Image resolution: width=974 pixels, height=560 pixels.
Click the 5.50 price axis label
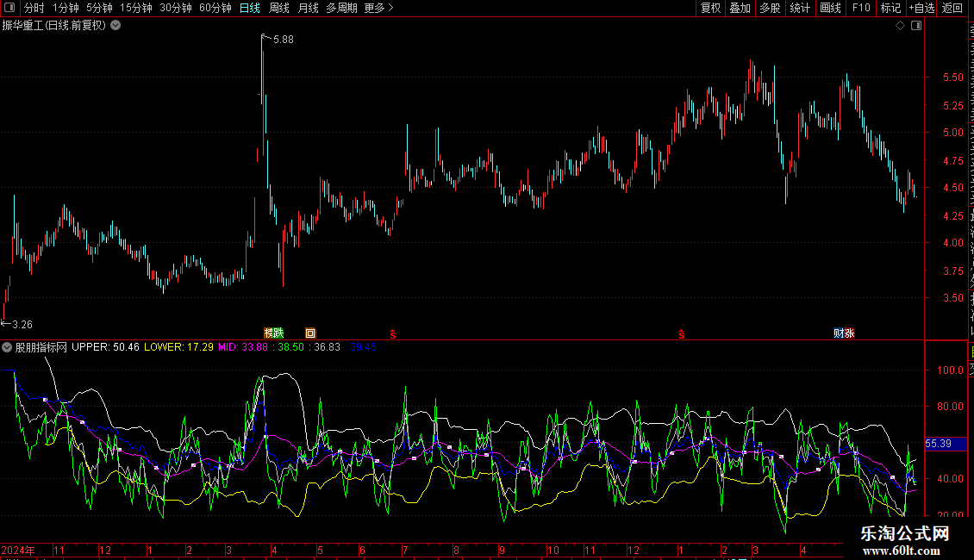pos(952,78)
